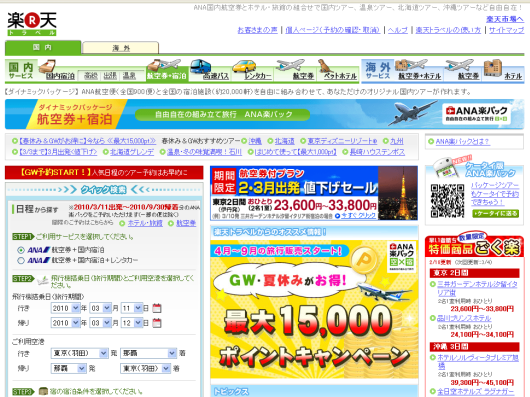Screen dimensions: 530x397
Task: Open the 九州 tour link
Action: pyautogui.click(x=396, y=141)
